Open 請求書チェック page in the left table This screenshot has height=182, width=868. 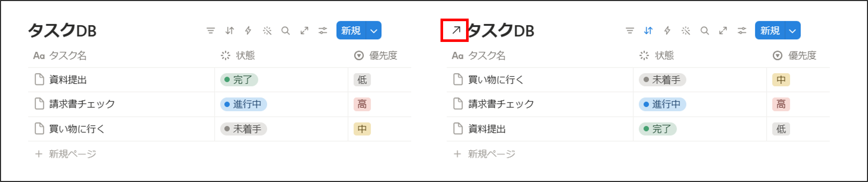coord(82,104)
